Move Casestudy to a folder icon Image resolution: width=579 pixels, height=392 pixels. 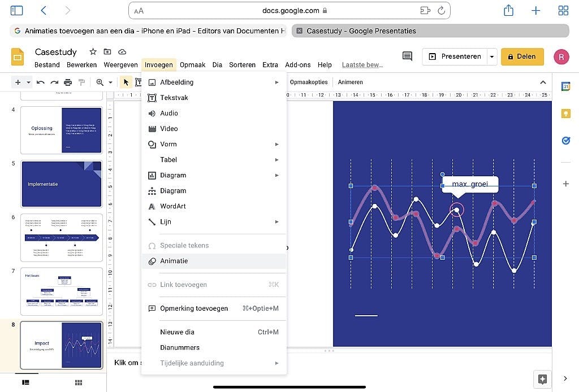pos(107,51)
